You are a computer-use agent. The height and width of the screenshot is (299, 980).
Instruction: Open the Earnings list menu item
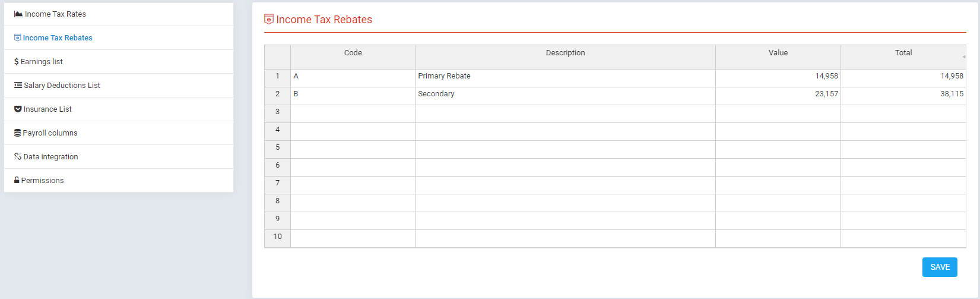click(x=42, y=62)
